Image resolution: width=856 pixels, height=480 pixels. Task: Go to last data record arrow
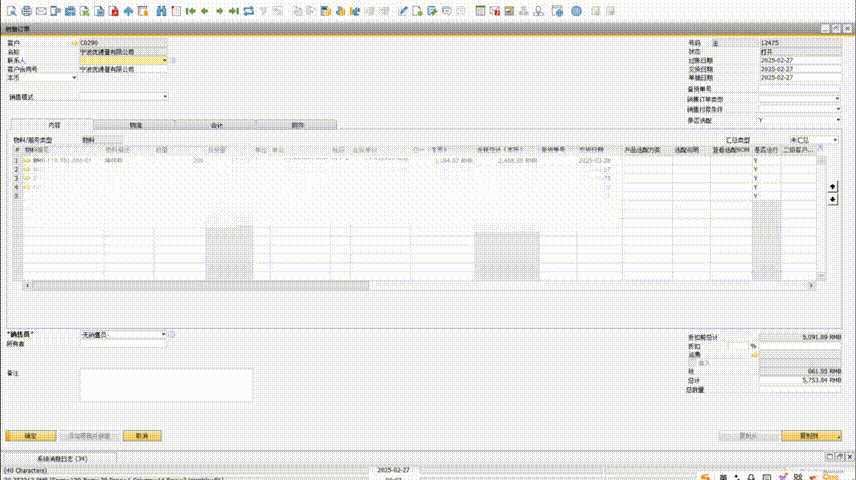(x=233, y=11)
